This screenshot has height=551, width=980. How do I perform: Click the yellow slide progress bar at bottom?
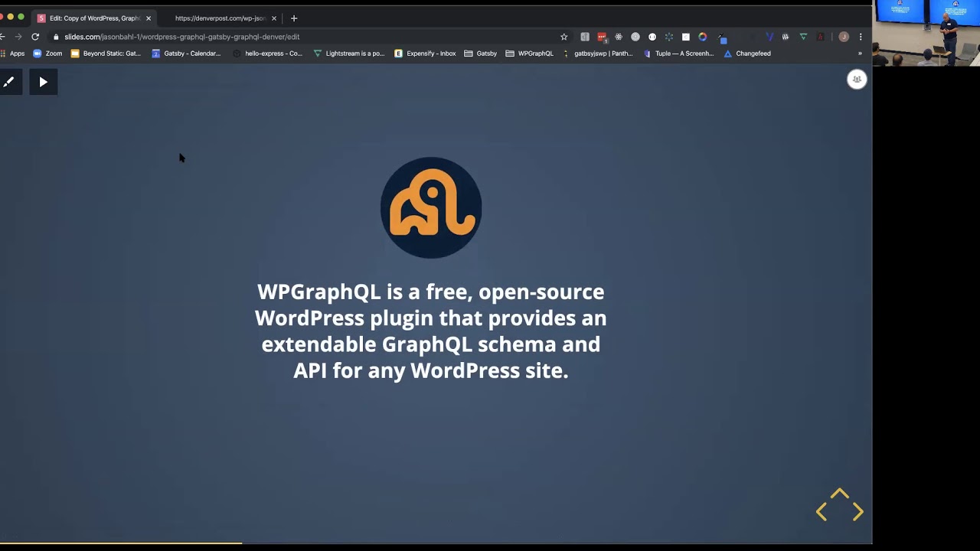(121, 543)
